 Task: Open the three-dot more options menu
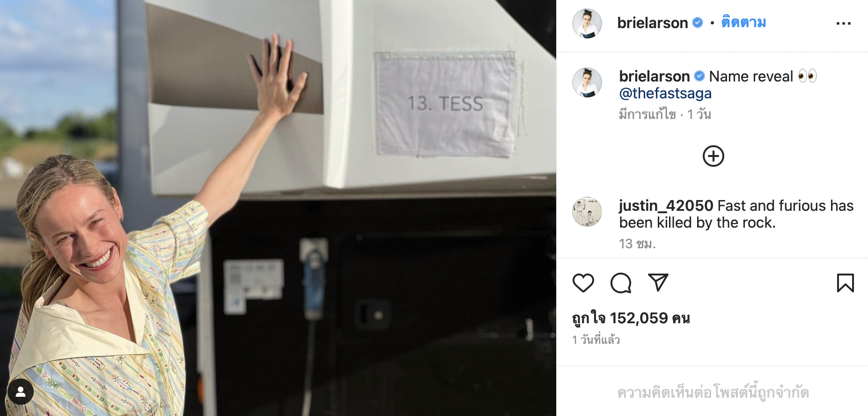tap(843, 23)
